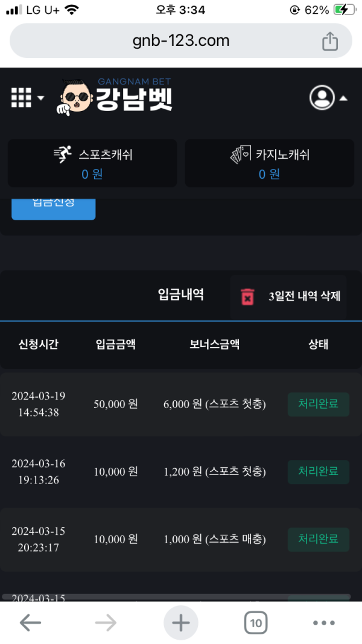Open the user profile icon

point(322,97)
